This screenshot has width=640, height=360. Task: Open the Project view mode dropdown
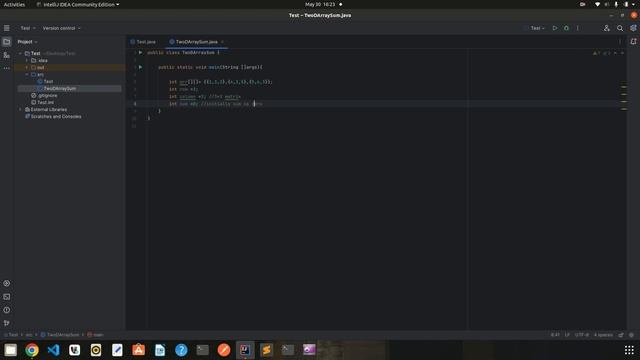[x=27, y=42]
